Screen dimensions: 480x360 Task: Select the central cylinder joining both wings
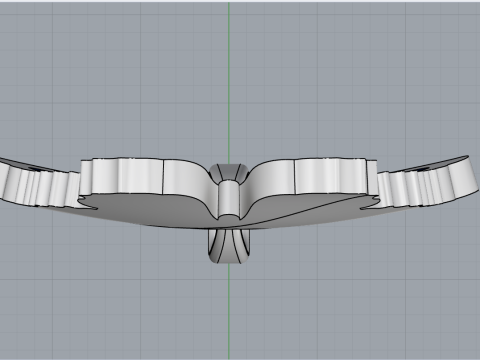point(229,199)
